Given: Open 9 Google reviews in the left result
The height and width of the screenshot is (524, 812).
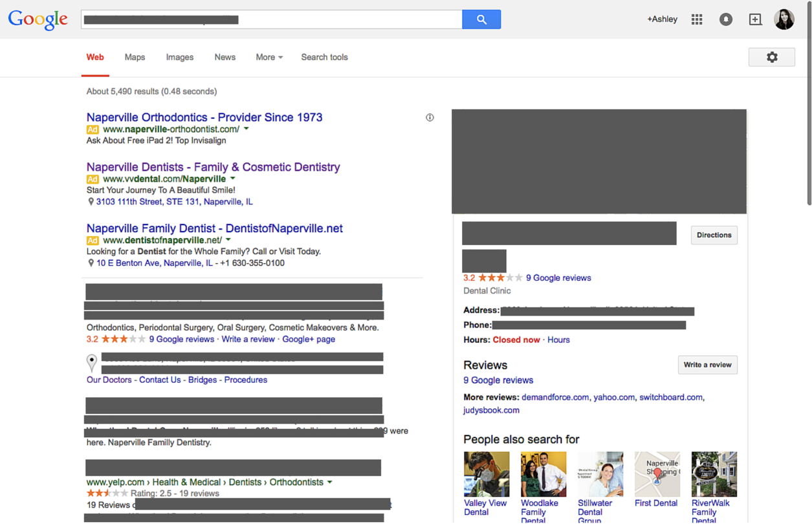Looking at the screenshot, I should click(x=182, y=339).
